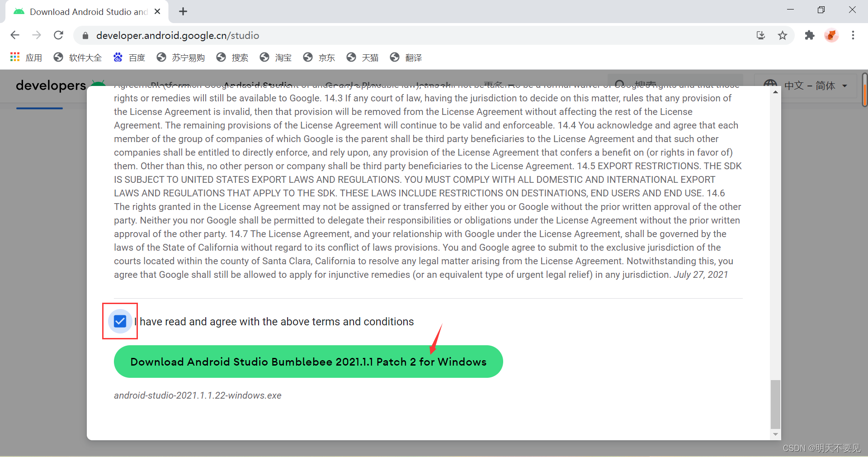Open the browser profile avatar
Image resolution: width=868 pixels, height=457 pixels.
click(831, 35)
